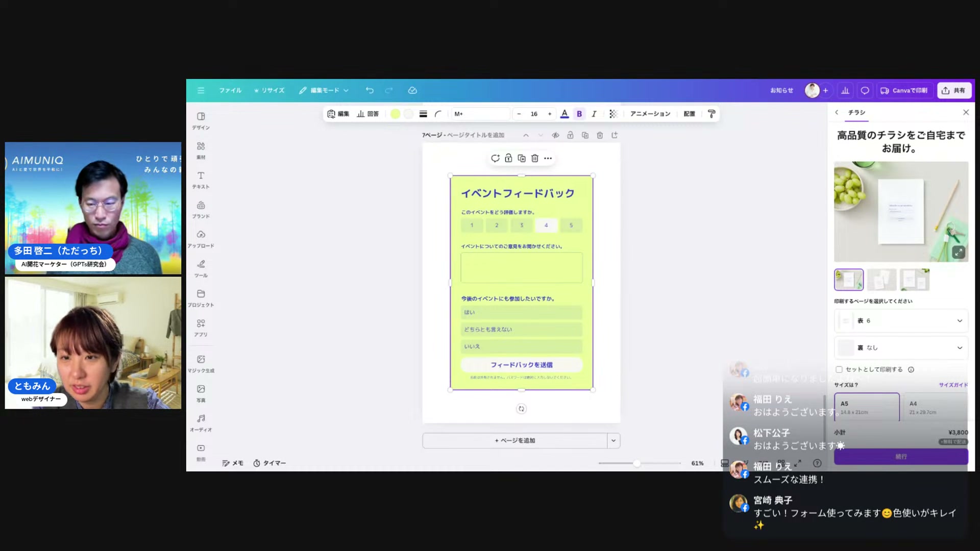The image size is (980, 551).
Task: Click the 編集 form edit button
Action: point(338,114)
